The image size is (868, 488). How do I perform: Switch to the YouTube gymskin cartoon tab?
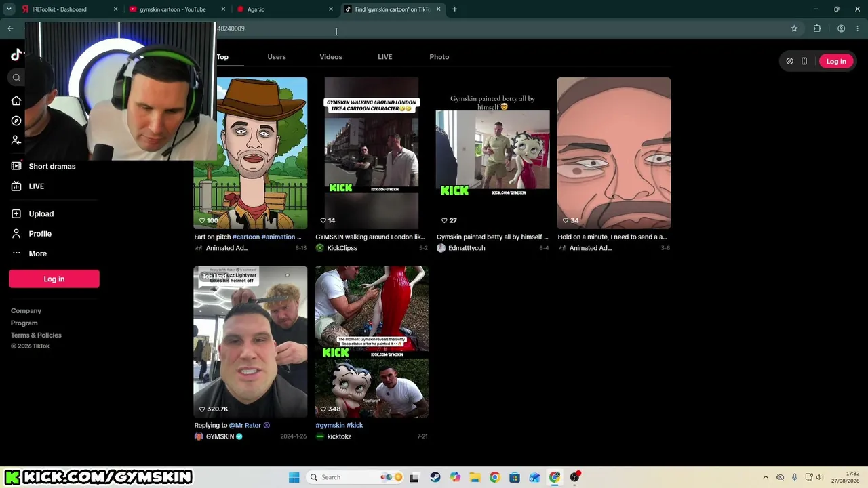tap(178, 9)
